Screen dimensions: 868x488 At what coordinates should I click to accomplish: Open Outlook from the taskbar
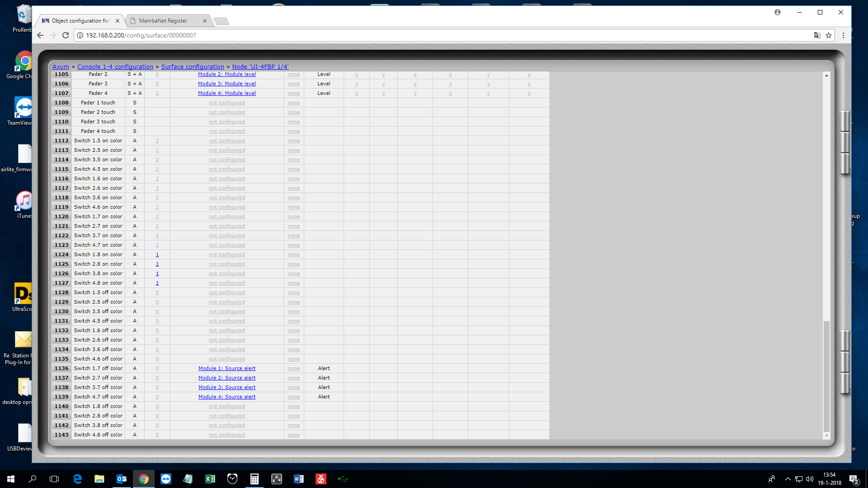click(x=122, y=479)
